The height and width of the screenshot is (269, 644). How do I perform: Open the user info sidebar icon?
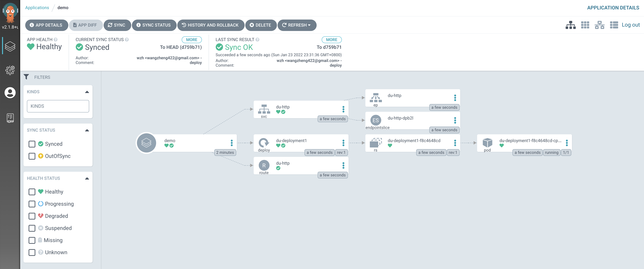[x=10, y=93]
